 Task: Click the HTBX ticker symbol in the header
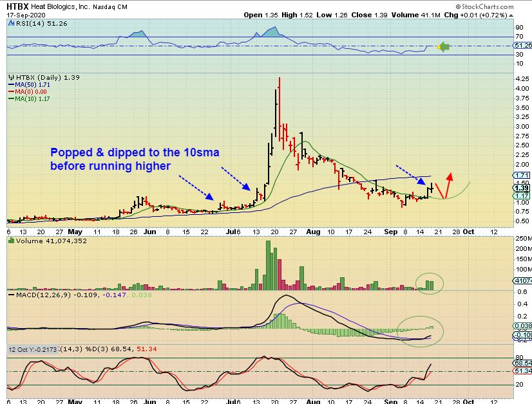tap(17, 6)
